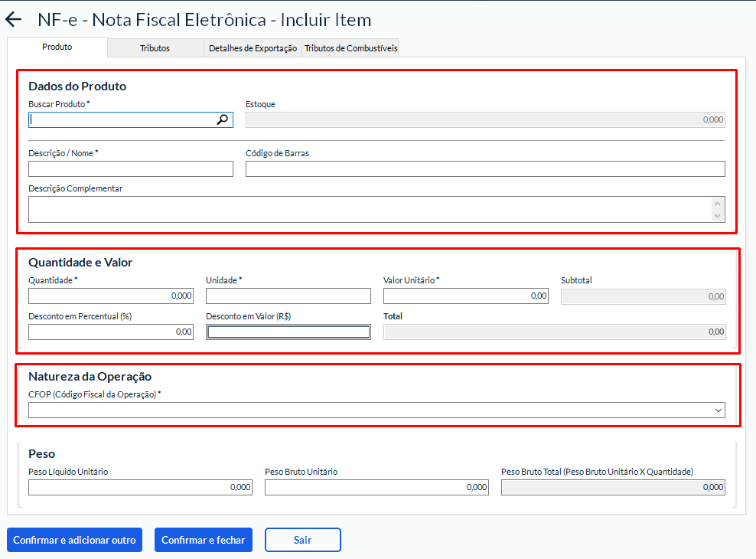Click the Quantidade input field
756x559 pixels.
pos(110,296)
